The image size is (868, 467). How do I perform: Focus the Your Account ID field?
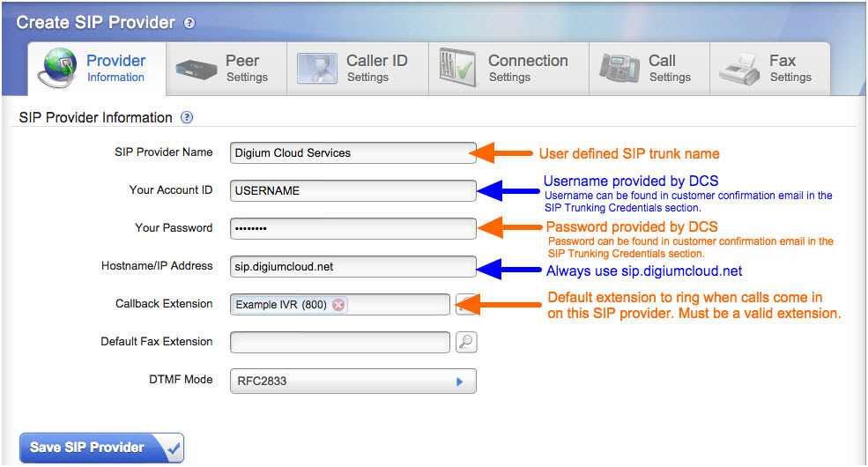coord(353,190)
